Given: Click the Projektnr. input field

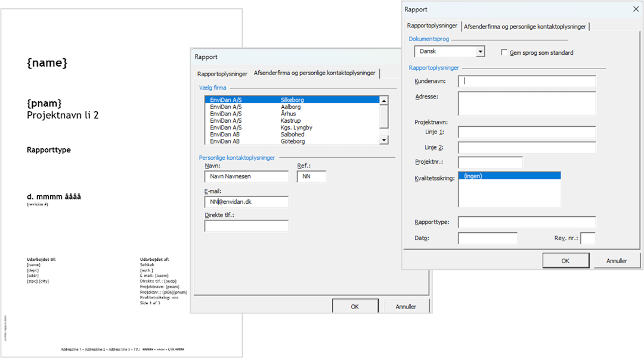Looking at the screenshot, I should pos(490,162).
